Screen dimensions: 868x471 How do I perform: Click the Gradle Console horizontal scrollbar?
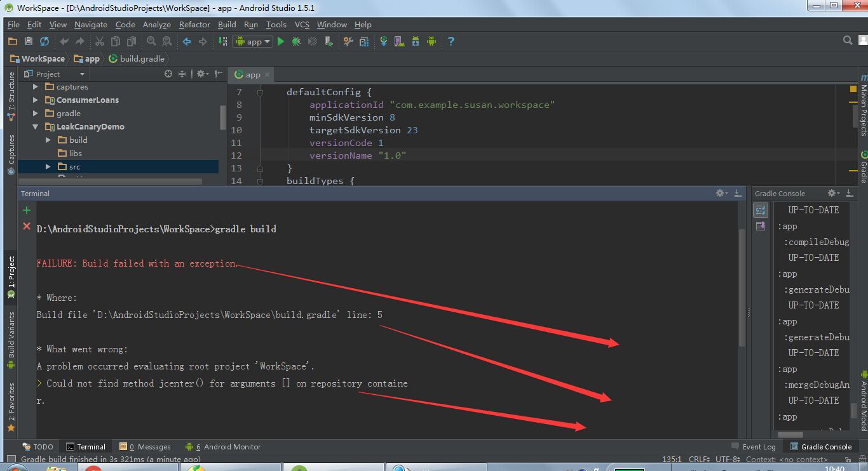pos(789,435)
